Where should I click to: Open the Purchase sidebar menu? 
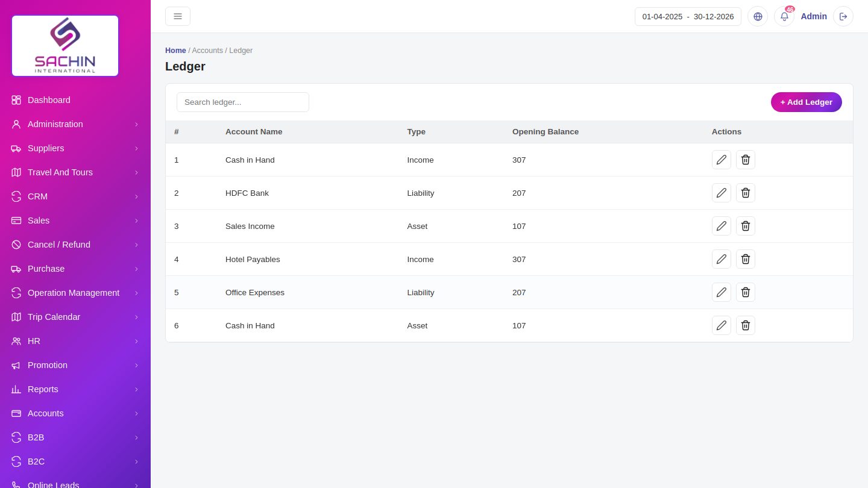pos(75,269)
